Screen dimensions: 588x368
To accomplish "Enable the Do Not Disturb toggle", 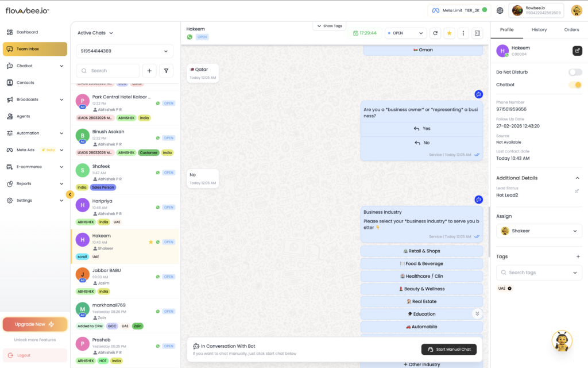I will click(x=575, y=72).
